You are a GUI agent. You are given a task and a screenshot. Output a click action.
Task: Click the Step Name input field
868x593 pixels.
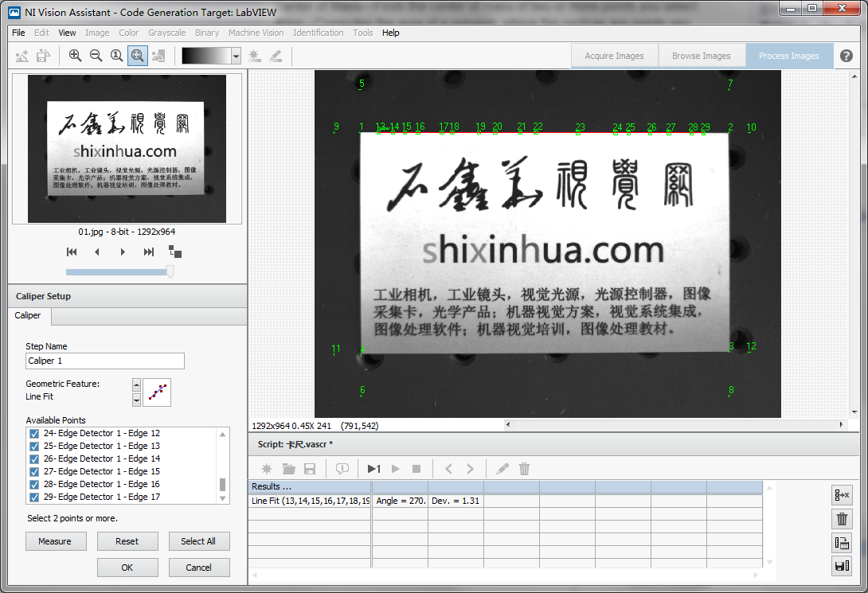click(105, 361)
